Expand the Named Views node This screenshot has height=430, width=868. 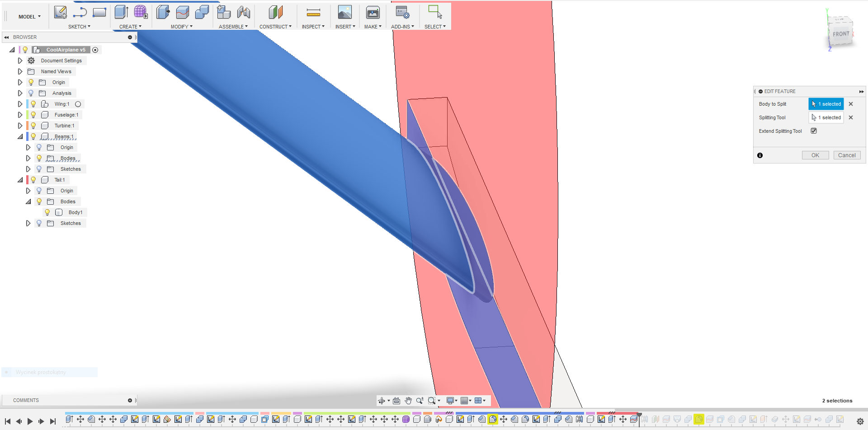click(x=20, y=71)
